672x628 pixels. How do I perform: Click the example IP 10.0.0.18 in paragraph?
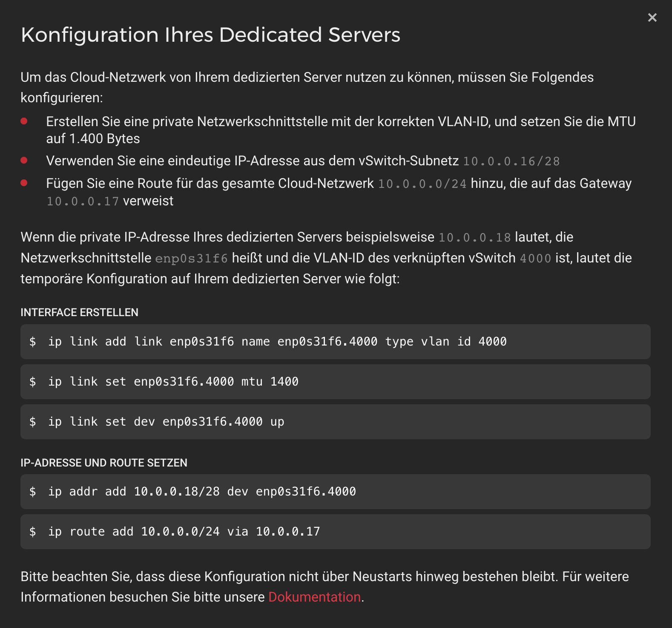click(474, 237)
